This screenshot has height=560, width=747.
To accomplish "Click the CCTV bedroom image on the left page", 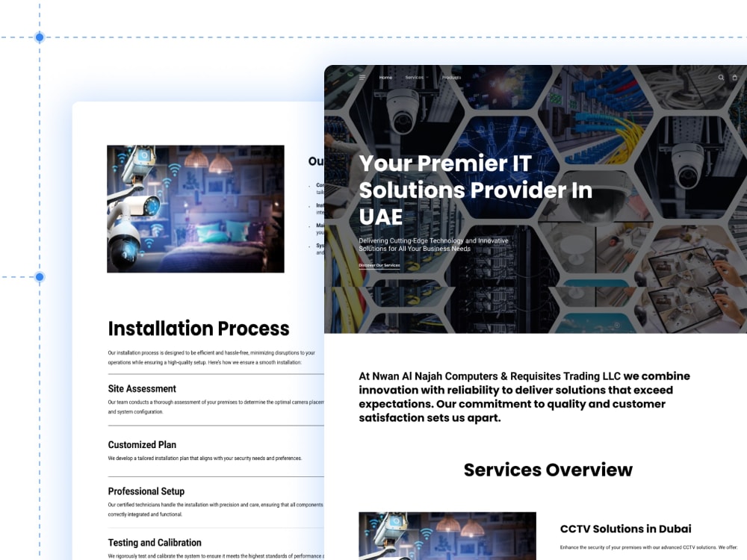I will [195, 209].
